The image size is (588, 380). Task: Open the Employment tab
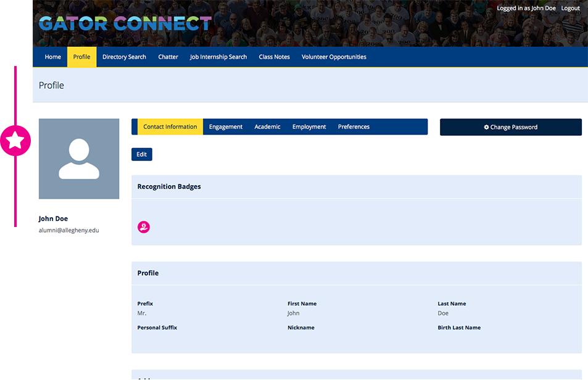(x=309, y=126)
